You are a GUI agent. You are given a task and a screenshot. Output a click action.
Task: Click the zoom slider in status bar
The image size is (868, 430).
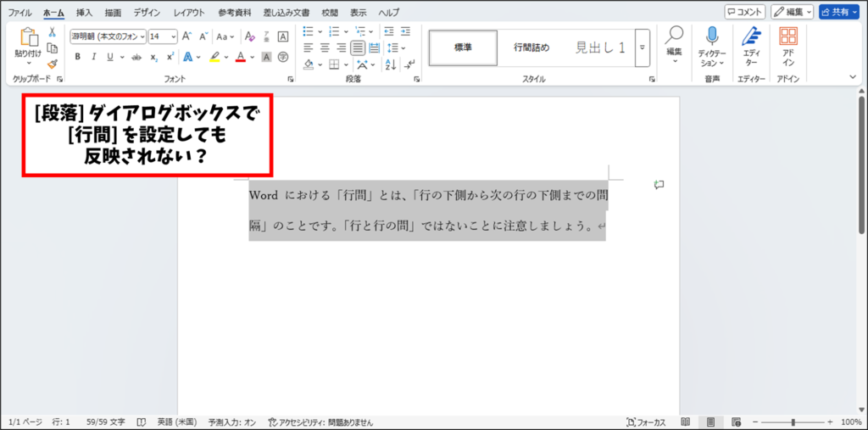(x=793, y=422)
